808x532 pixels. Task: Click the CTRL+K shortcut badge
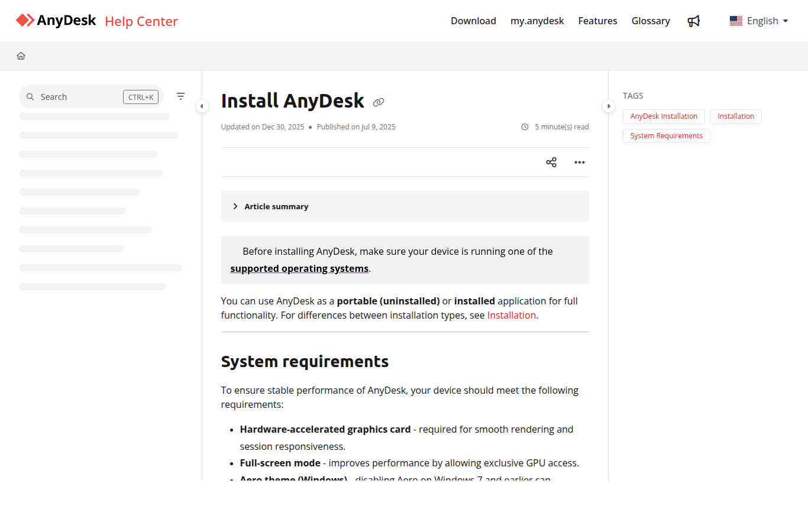pyautogui.click(x=141, y=97)
